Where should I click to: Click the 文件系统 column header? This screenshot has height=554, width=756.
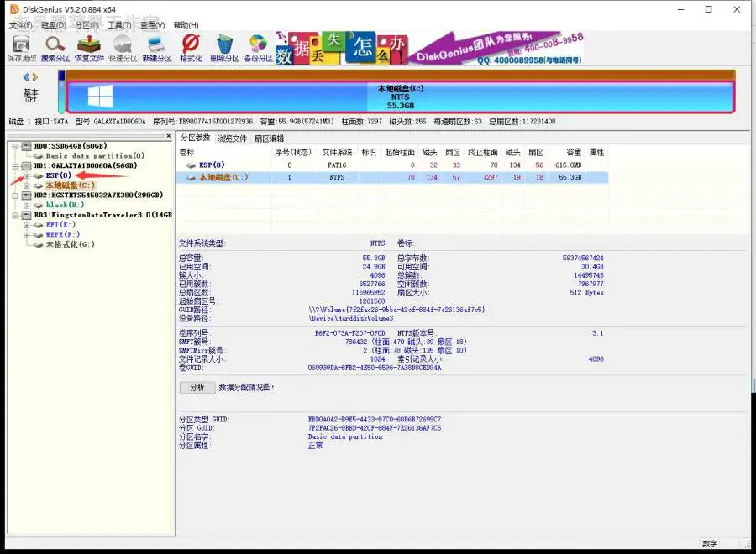coord(337,152)
